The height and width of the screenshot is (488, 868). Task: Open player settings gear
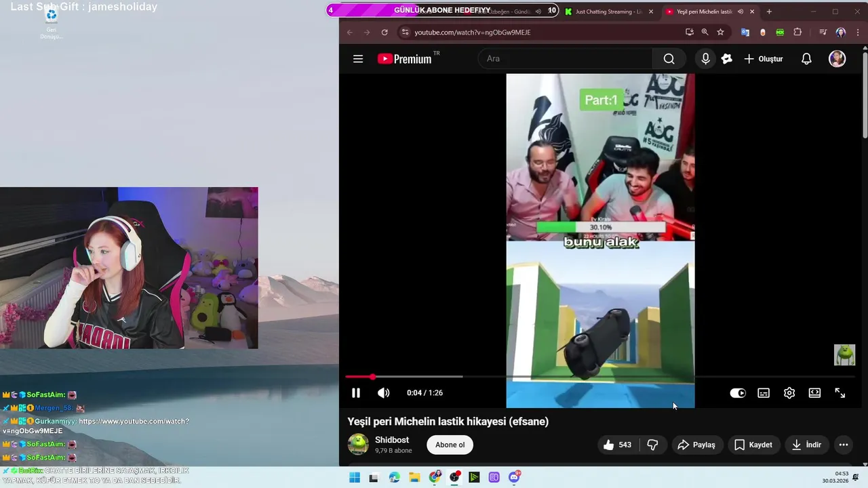(x=789, y=393)
